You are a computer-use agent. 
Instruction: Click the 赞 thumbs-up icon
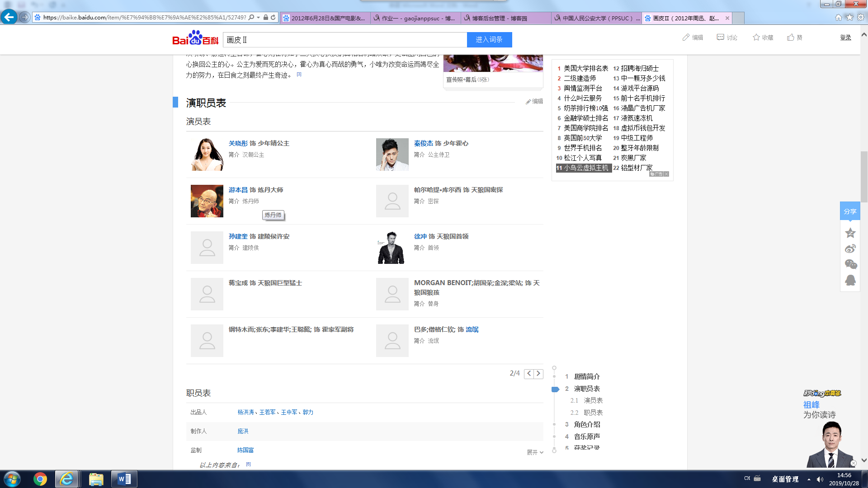pyautogui.click(x=791, y=38)
